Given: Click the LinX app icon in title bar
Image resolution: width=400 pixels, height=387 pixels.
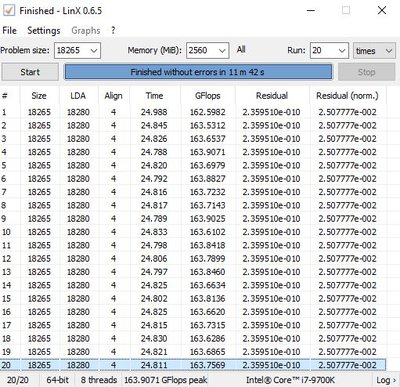Looking at the screenshot, I should coord(9,10).
